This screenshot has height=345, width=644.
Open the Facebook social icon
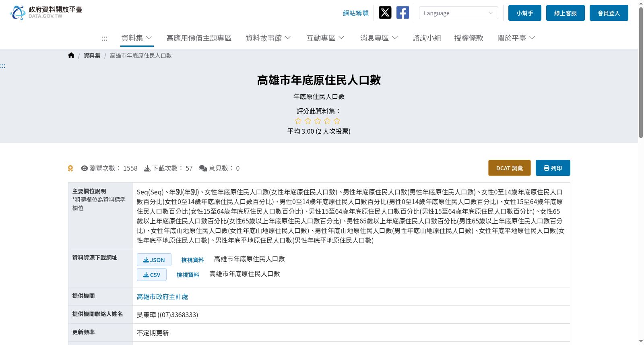402,12
